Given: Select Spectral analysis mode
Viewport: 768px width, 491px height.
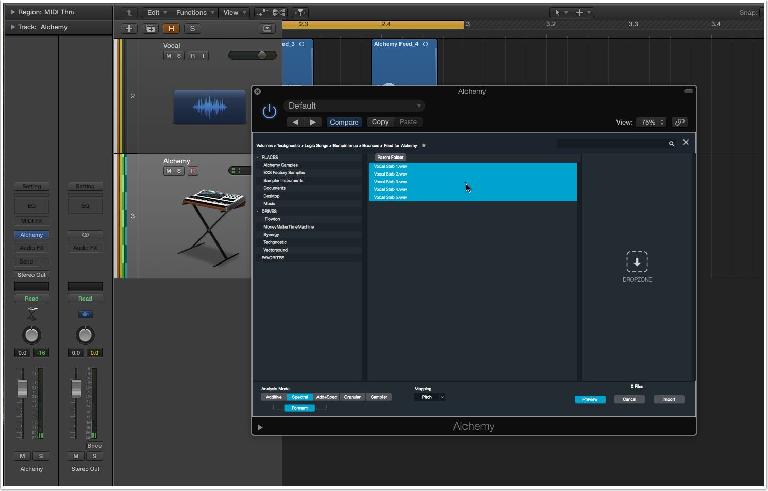Looking at the screenshot, I should [x=300, y=397].
